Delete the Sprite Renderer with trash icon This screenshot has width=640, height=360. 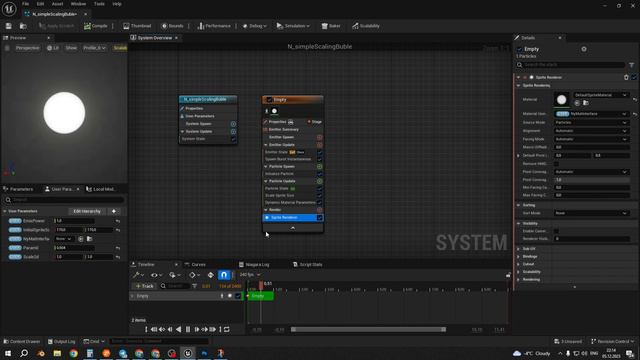click(x=626, y=77)
